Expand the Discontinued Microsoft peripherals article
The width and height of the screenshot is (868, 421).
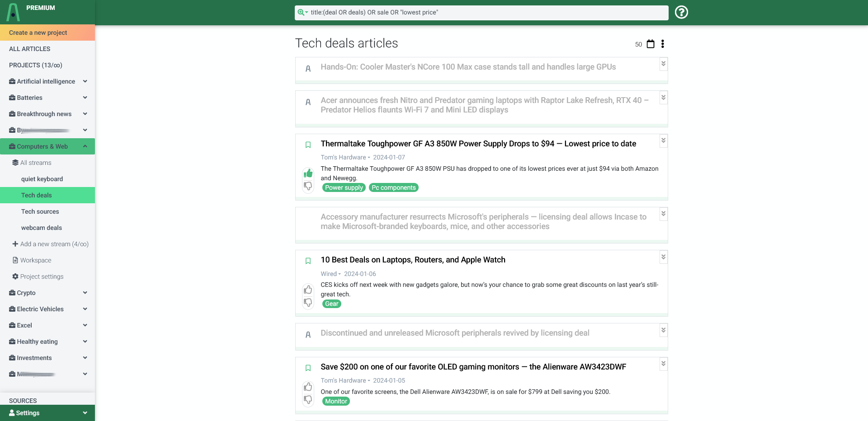pyautogui.click(x=663, y=330)
